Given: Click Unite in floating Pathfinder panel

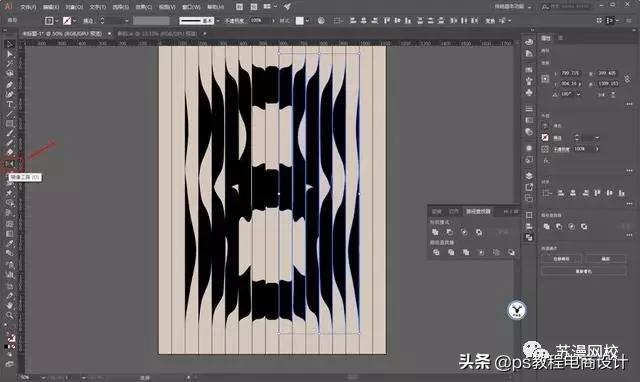Looking at the screenshot, I should (x=435, y=232).
